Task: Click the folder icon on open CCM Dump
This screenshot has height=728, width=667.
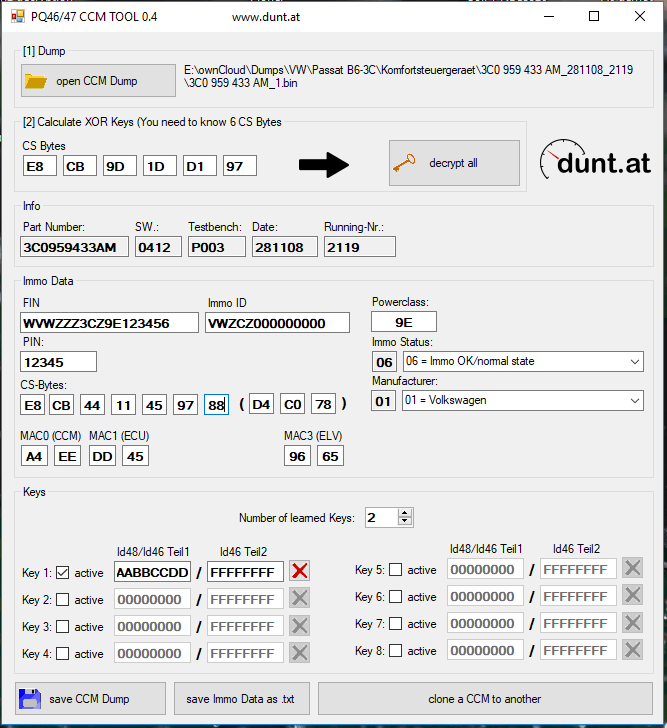Action: [x=36, y=81]
